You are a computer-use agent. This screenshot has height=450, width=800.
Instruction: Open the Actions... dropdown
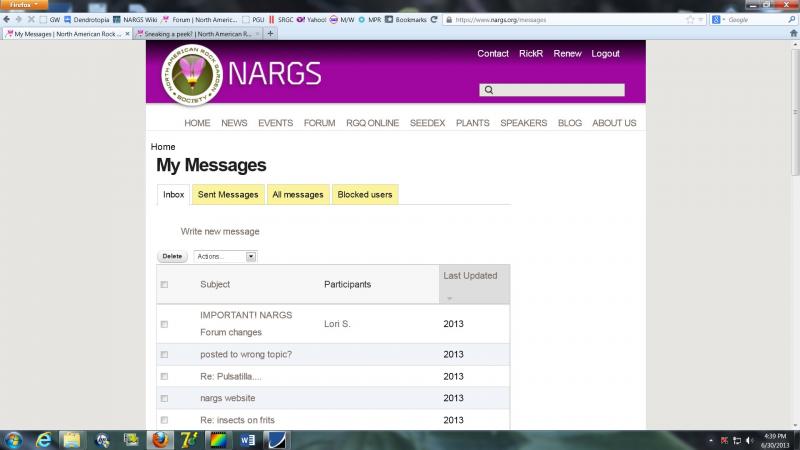point(225,256)
